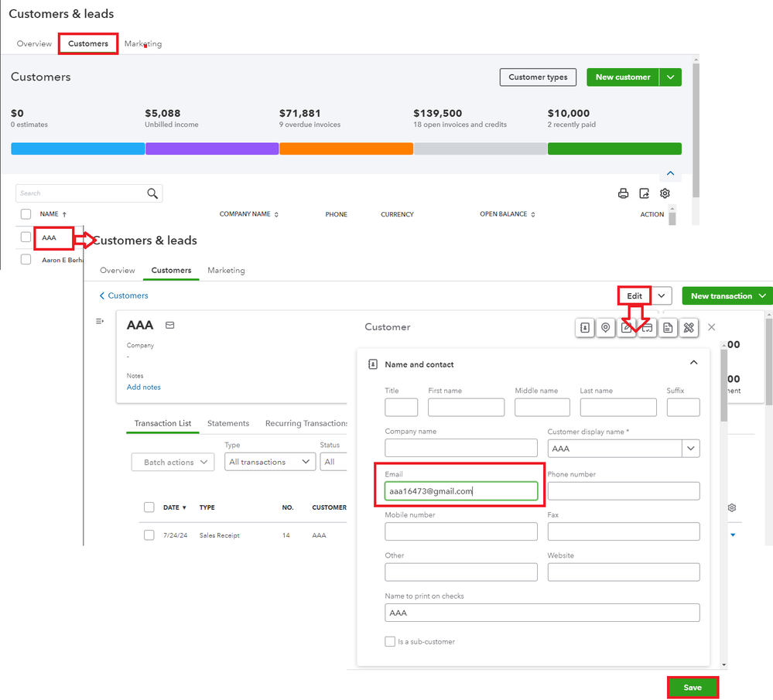Viewport: 773px width, 700px height.
Task: Open additional info document icon
Action: [x=668, y=328]
